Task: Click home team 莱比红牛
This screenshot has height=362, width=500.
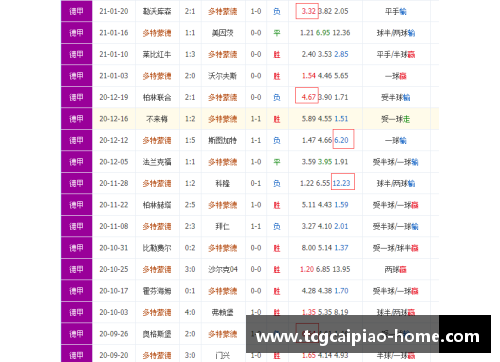Action: [x=157, y=54]
